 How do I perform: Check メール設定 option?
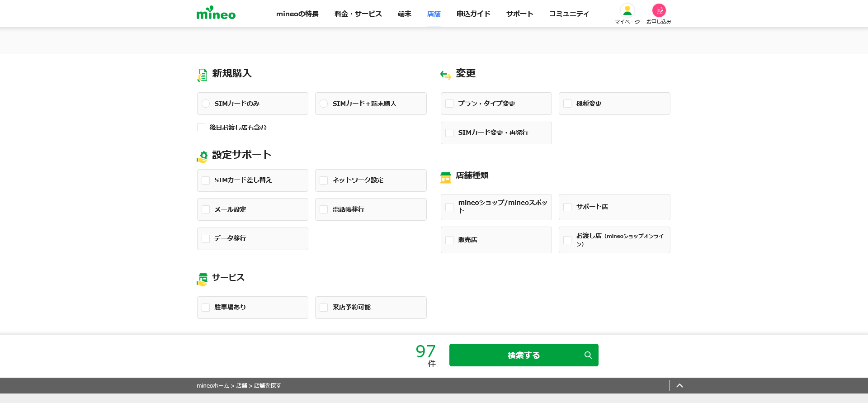coord(253,209)
